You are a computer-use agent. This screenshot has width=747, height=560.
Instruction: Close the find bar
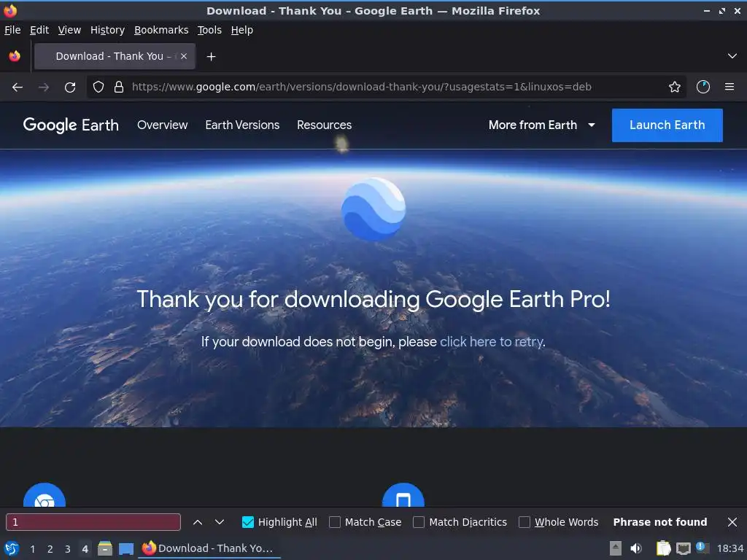click(732, 522)
